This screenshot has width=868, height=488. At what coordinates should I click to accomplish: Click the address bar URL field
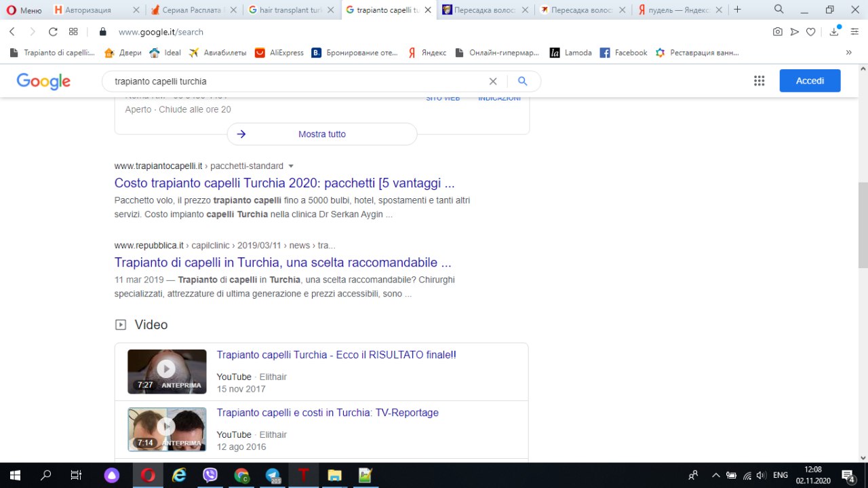434,32
